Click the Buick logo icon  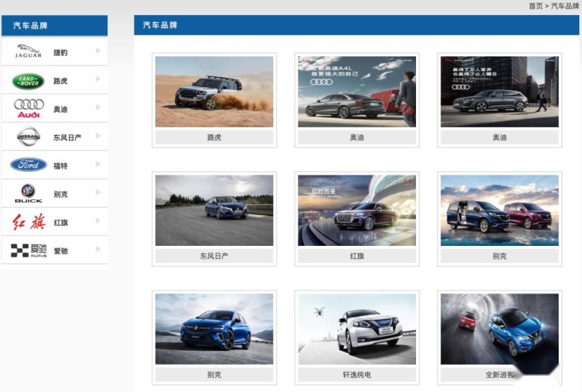[x=28, y=193]
